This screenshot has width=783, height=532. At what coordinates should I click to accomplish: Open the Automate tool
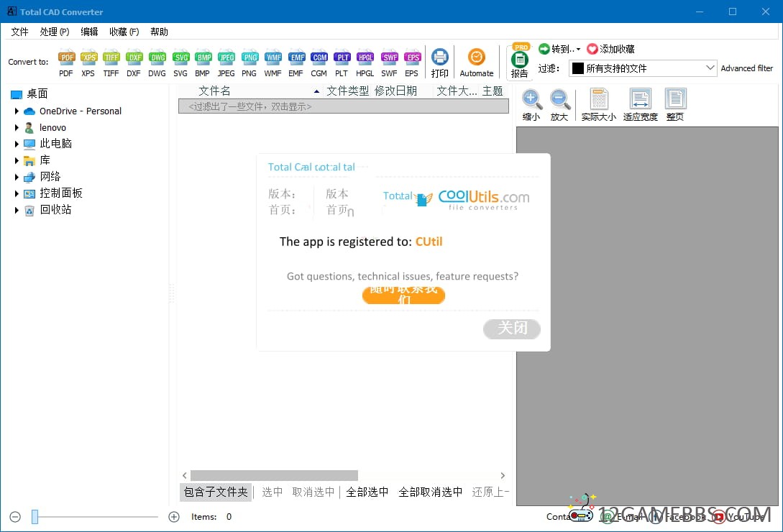click(477, 58)
